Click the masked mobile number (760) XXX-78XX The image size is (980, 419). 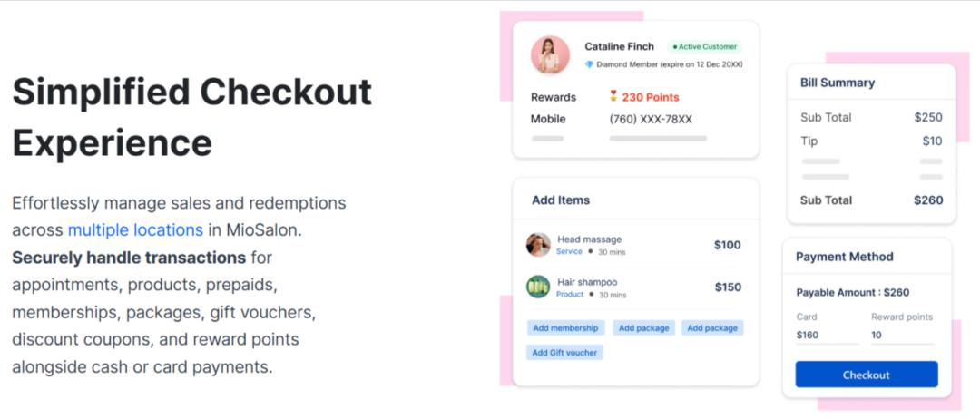651,119
